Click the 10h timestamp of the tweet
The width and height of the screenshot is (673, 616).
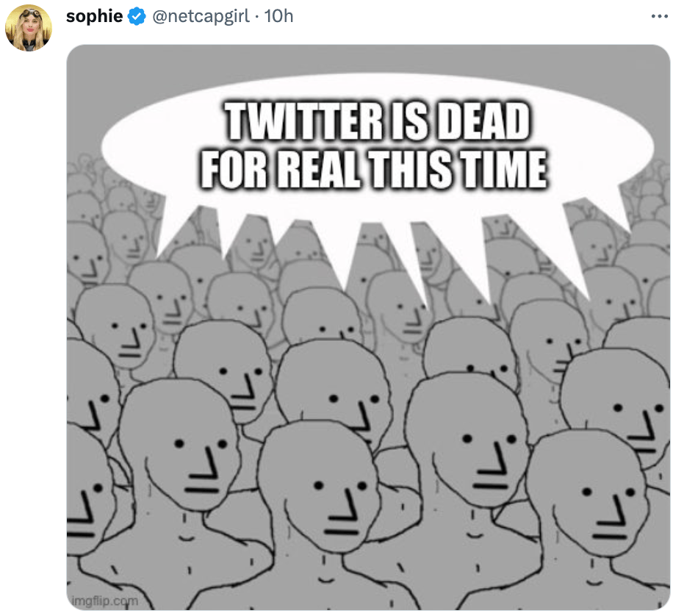coord(279,16)
